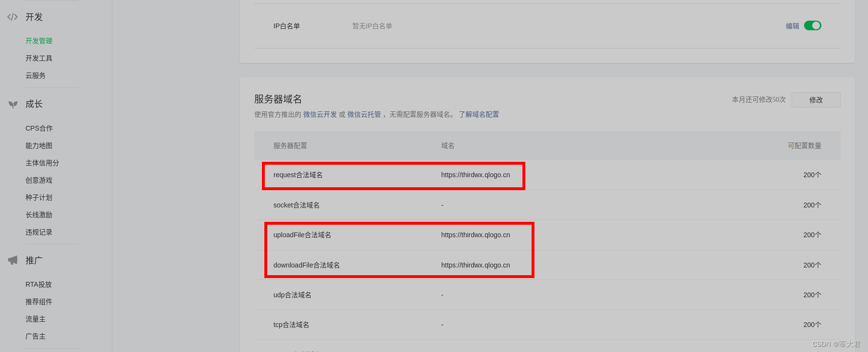The width and height of the screenshot is (868, 352).
Task: Open 广告主 in sidebar
Action: click(36, 336)
